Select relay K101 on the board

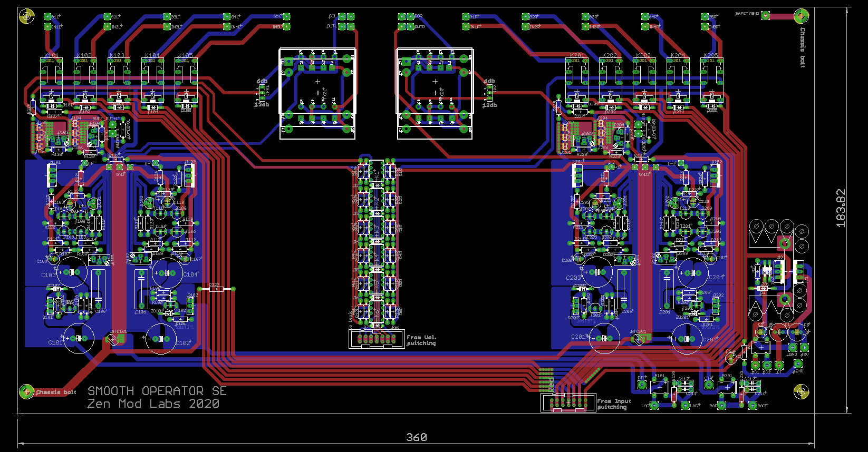tap(51, 80)
